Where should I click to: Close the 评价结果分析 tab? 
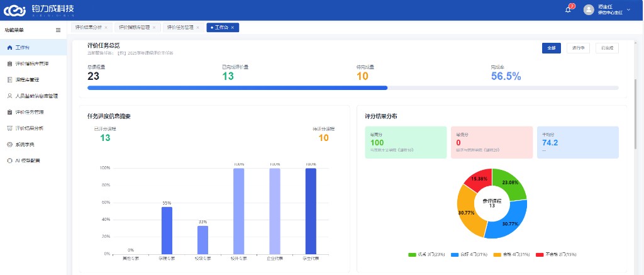(106, 28)
